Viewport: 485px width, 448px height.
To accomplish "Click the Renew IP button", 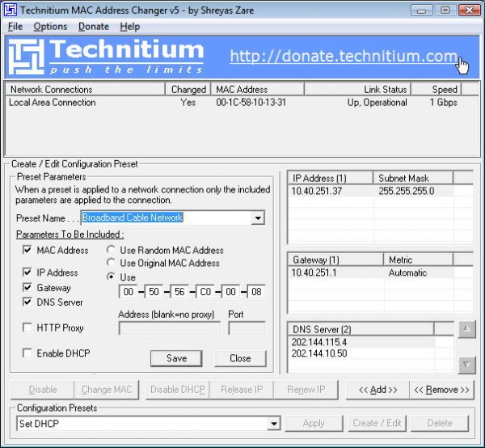I will tap(306, 390).
